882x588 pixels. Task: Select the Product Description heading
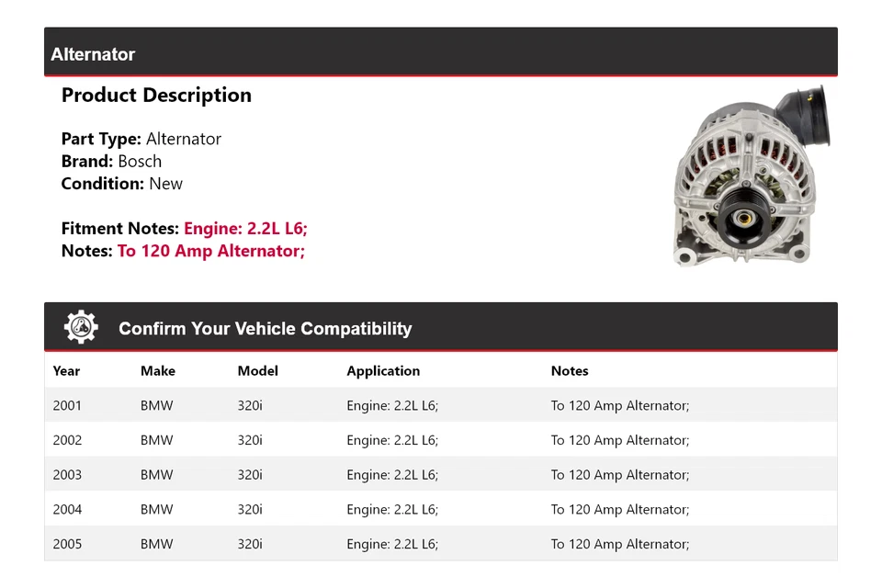point(156,96)
